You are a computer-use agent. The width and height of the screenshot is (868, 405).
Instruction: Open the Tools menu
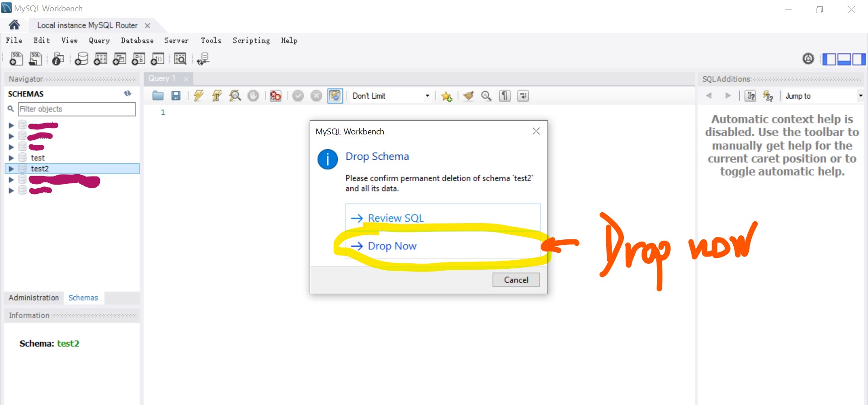(211, 40)
